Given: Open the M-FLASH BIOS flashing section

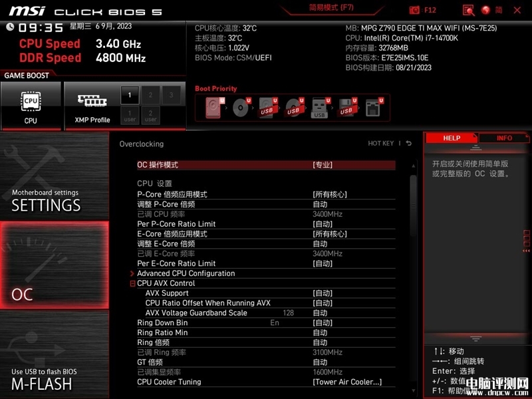Looking at the screenshot, I should pyautogui.click(x=55, y=354).
